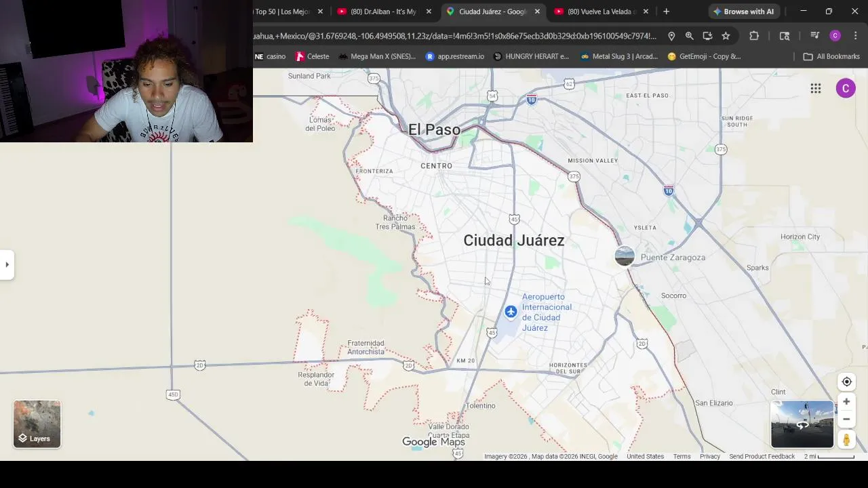Screen dimensions: 868x488
Task: Open the Mega Man X (SNES) bookmark
Action: click(377, 56)
